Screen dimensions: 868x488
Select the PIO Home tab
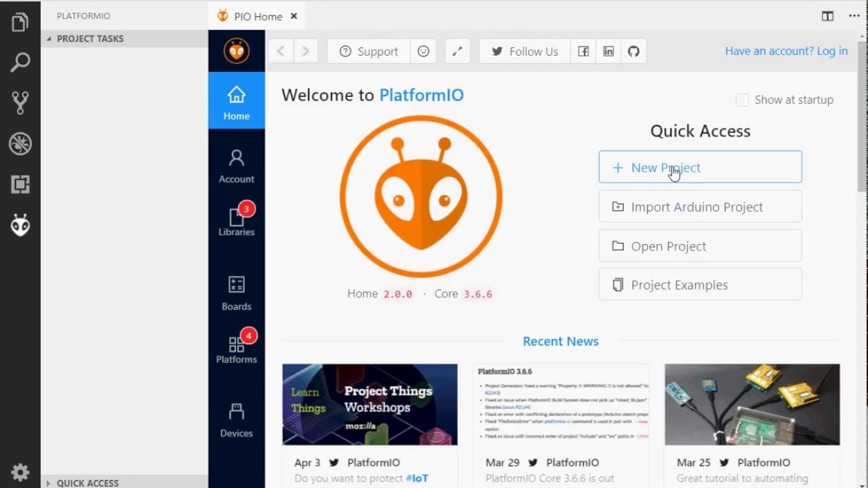click(258, 16)
